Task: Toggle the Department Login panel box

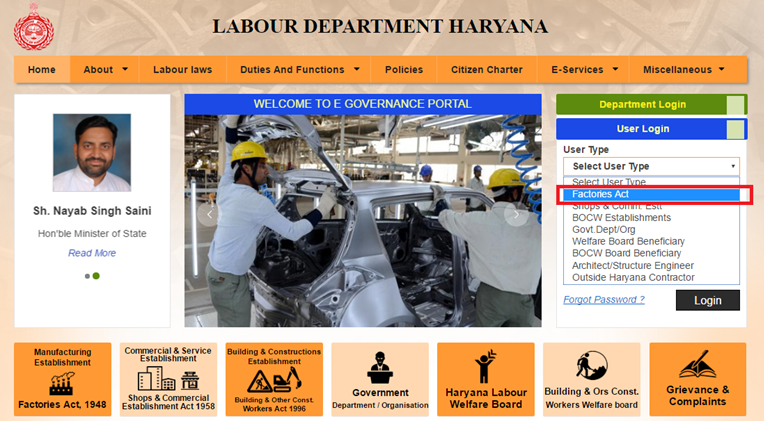Action: [736, 105]
